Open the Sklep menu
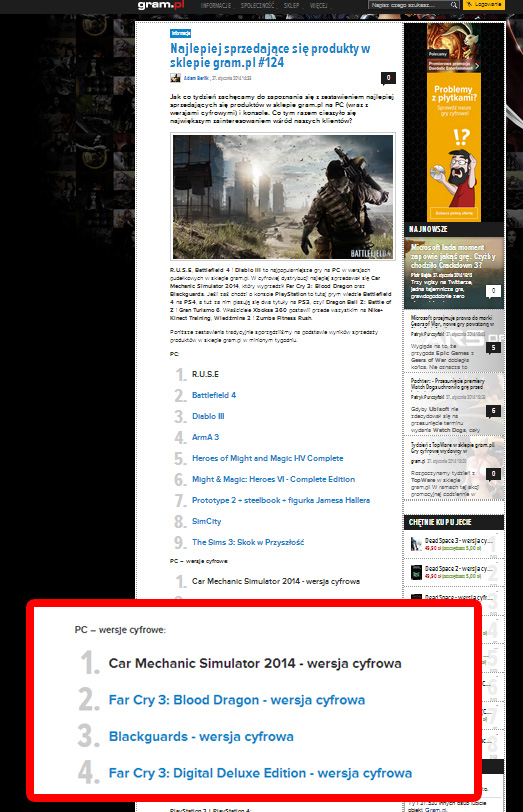Screen dimensions: 523x812 click(x=291, y=5)
